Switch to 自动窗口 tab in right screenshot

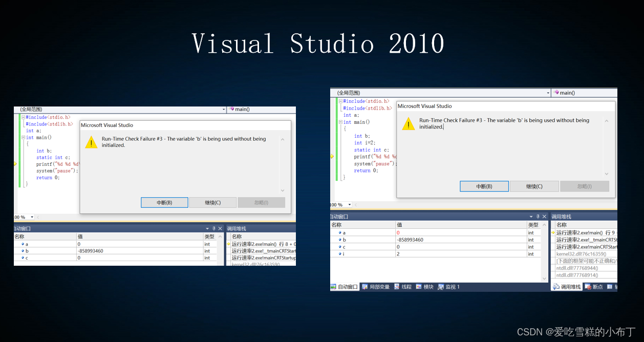pos(345,287)
